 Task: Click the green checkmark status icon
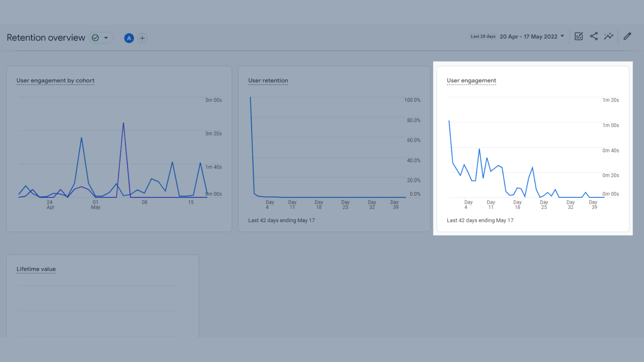[95, 38]
